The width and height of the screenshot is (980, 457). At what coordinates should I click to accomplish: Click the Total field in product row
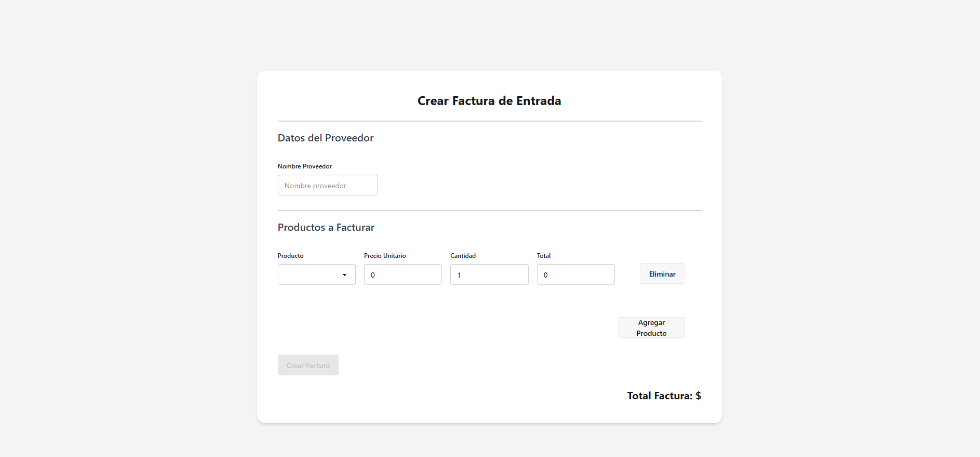[x=575, y=275]
